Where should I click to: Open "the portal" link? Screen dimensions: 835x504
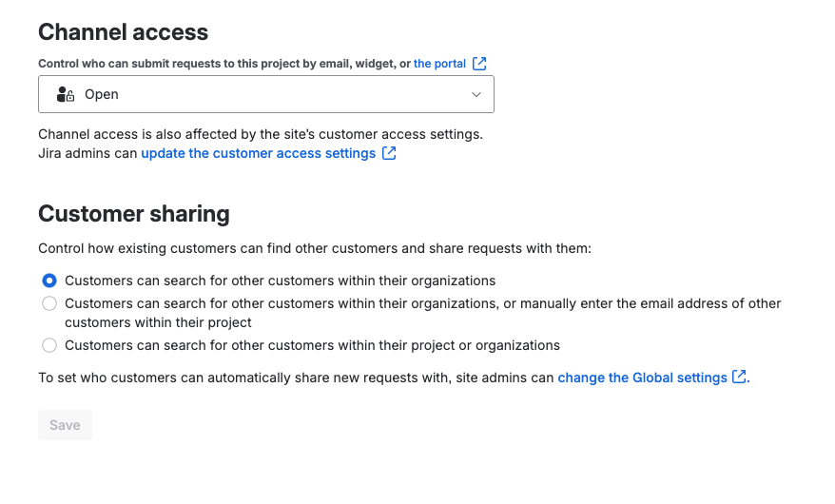pos(439,64)
